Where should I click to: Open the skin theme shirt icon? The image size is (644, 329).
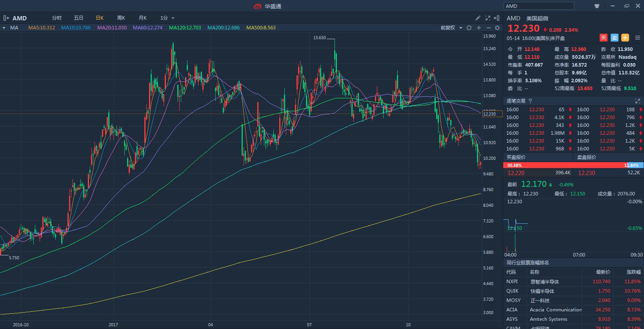[597, 6]
